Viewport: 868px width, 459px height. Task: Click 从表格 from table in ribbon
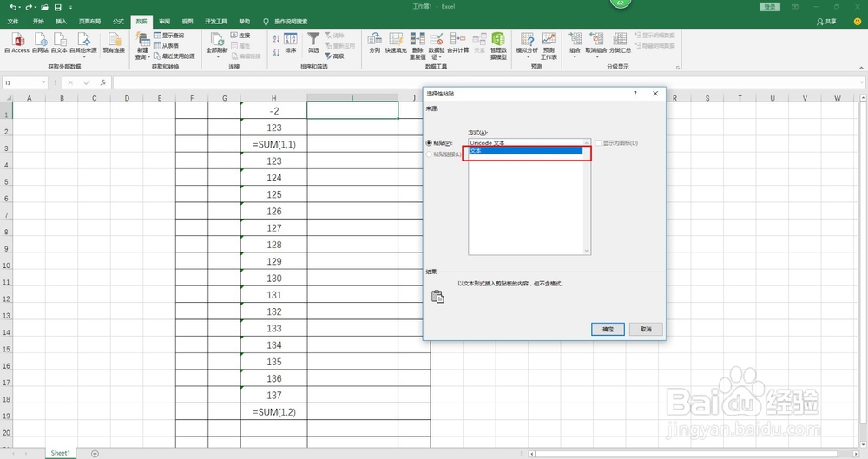point(167,46)
